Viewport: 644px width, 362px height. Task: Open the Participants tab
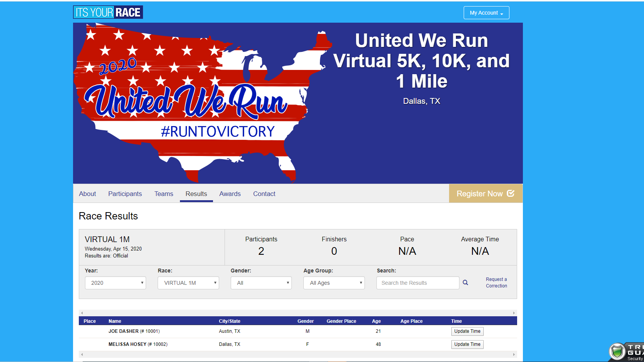tap(125, 194)
